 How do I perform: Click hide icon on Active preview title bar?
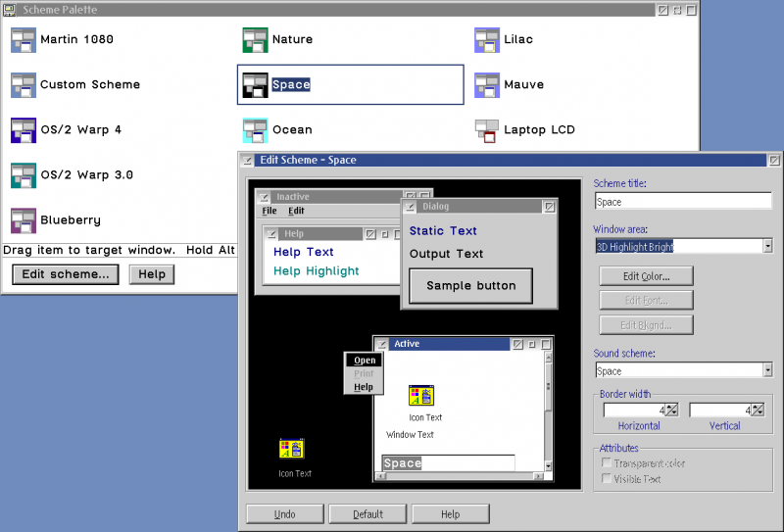point(532,344)
